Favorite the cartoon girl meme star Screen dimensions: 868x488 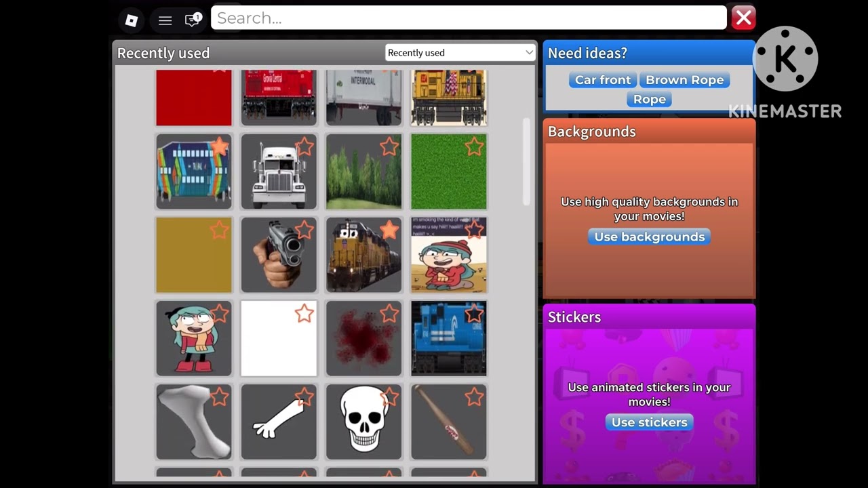click(474, 230)
